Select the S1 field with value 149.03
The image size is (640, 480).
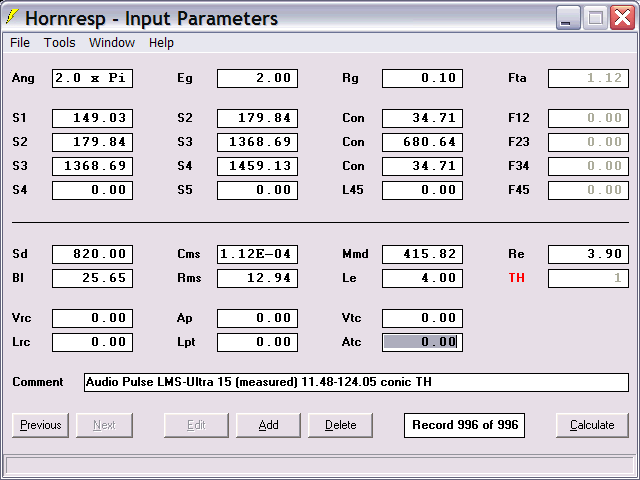(92, 118)
